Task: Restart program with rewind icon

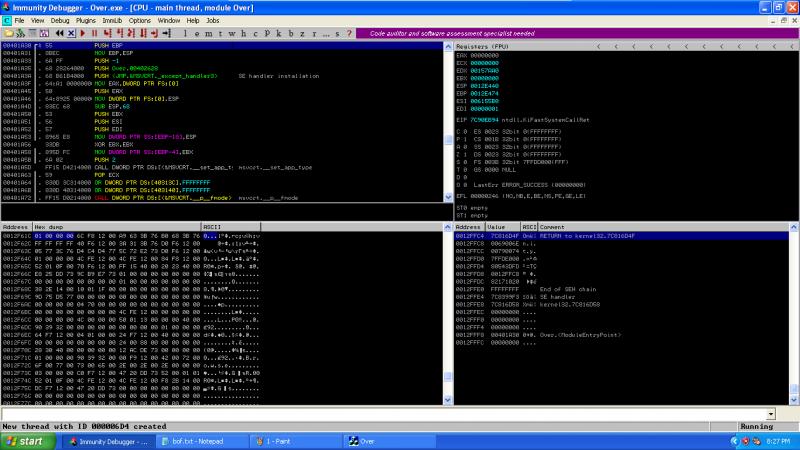Action: point(60,33)
